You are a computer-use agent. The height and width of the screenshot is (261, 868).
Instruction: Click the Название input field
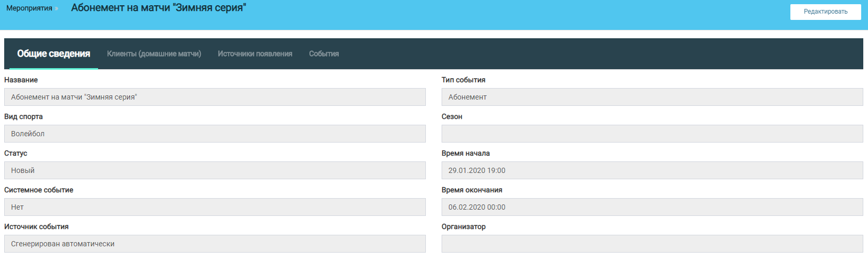point(215,97)
